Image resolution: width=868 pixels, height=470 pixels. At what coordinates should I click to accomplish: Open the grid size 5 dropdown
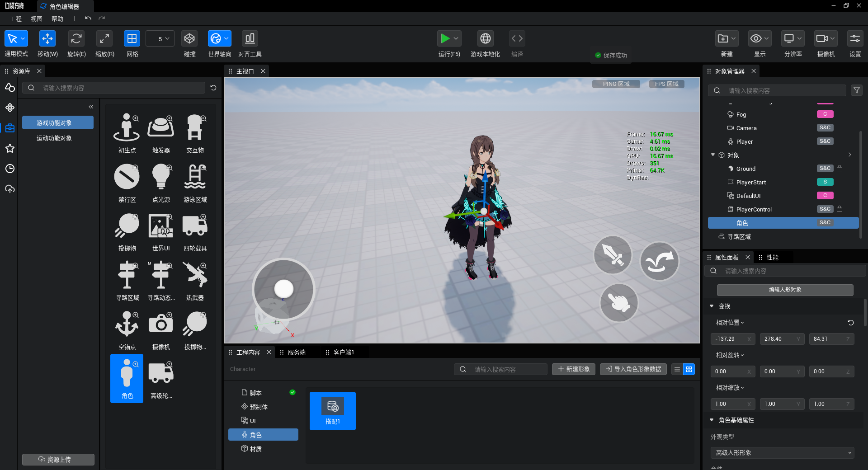click(x=160, y=39)
